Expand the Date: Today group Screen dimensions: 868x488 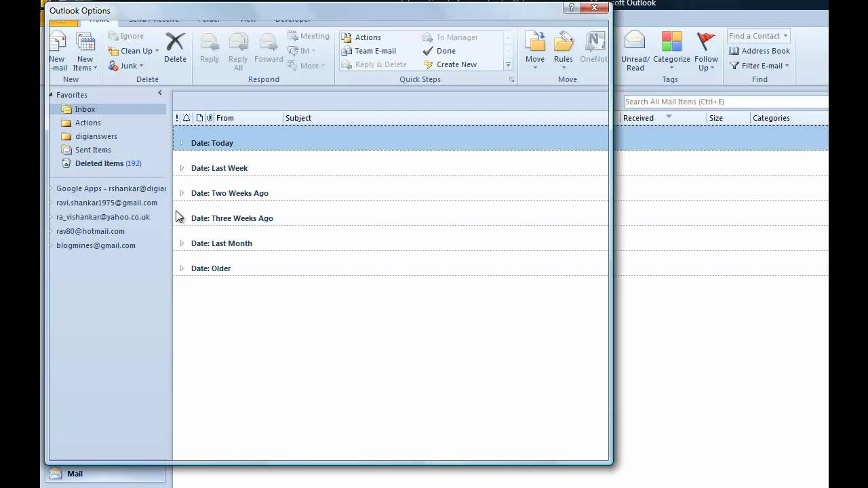coord(182,143)
